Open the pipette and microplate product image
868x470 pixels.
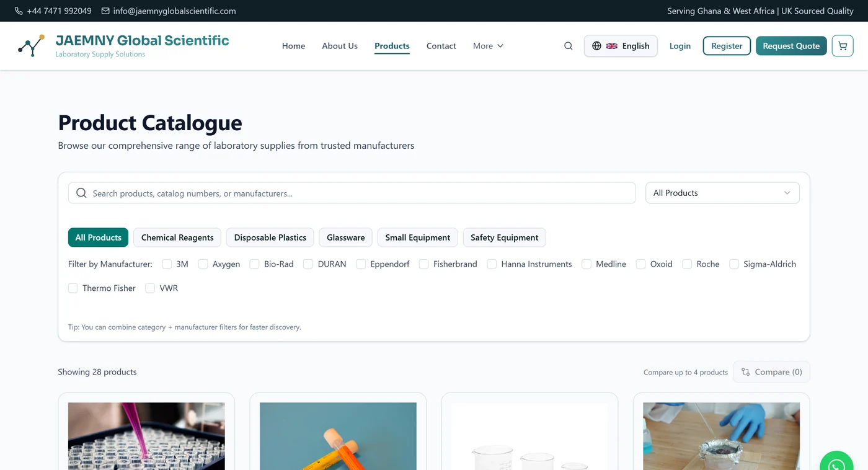pyautogui.click(x=146, y=437)
